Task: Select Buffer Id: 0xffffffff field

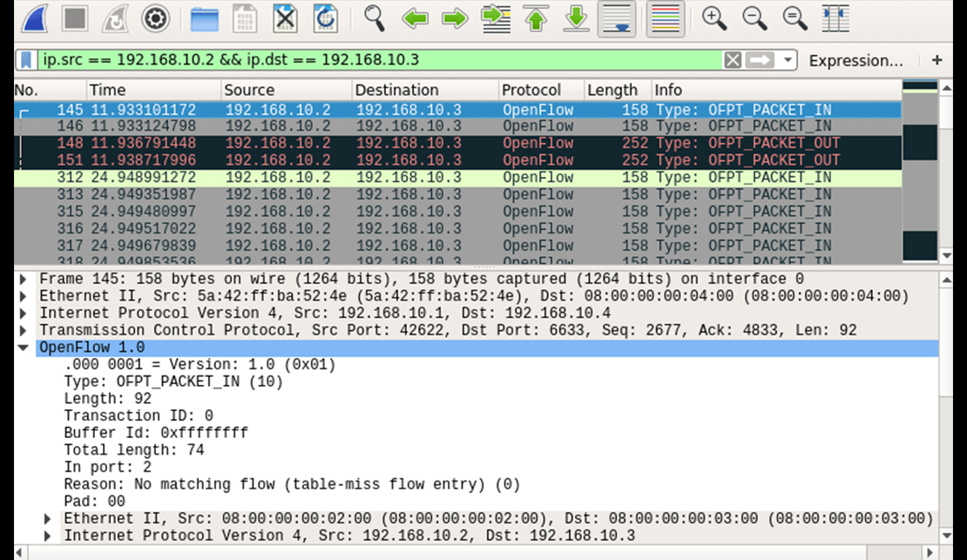Action: click(x=156, y=433)
